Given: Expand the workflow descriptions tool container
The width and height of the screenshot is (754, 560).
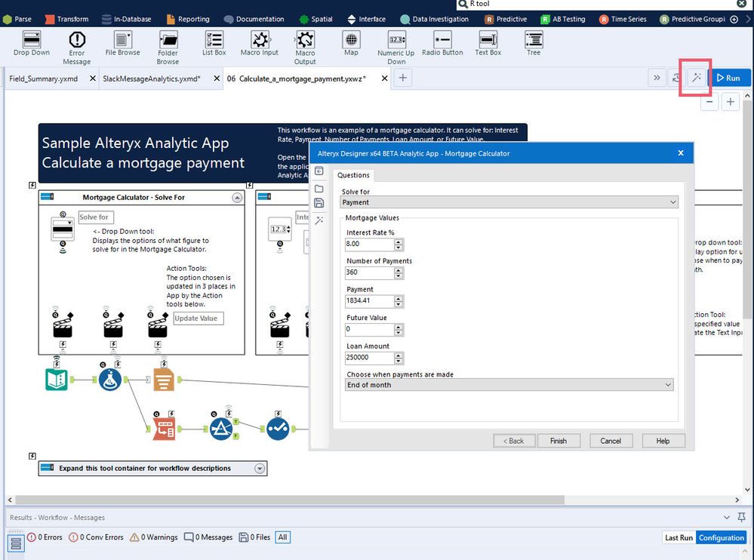Looking at the screenshot, I should tap(260, 469).
